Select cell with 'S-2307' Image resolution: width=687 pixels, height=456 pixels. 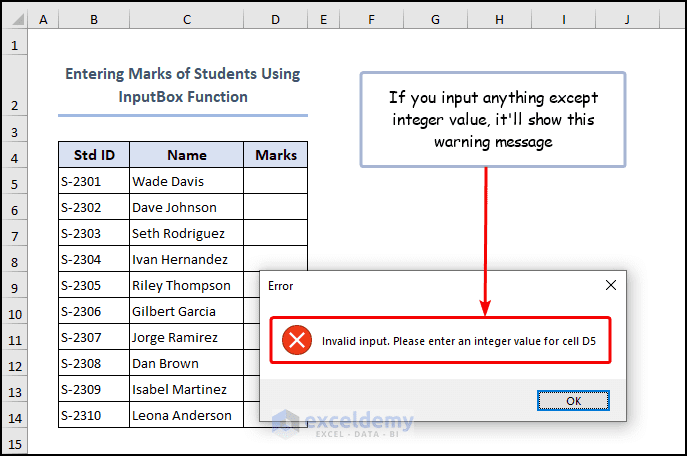point(94,337)
